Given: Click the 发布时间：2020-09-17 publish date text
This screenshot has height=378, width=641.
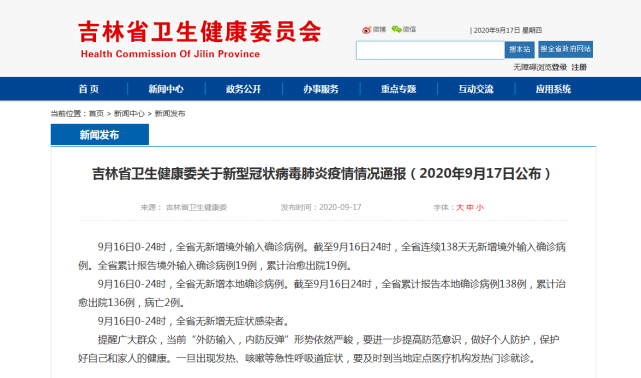Looking at the screenshot, I should coord(321,207).
